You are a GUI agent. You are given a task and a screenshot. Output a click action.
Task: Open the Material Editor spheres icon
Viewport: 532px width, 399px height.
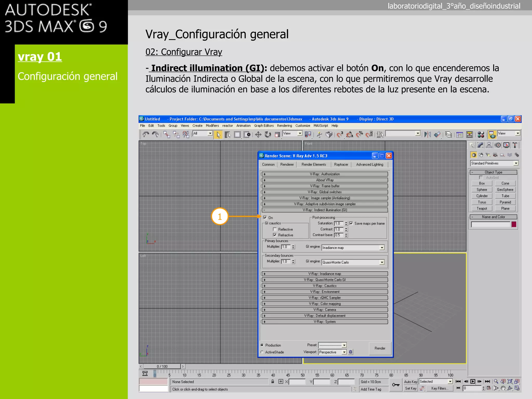coord(481,135)
